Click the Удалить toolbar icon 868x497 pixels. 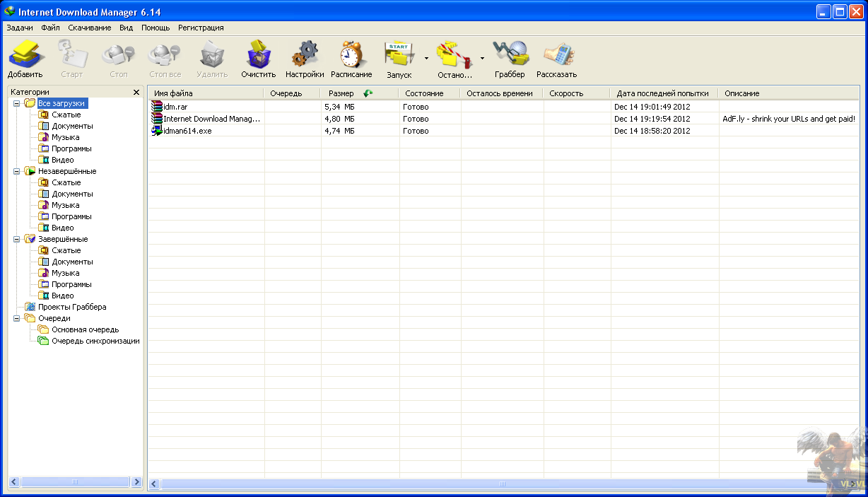212,55
